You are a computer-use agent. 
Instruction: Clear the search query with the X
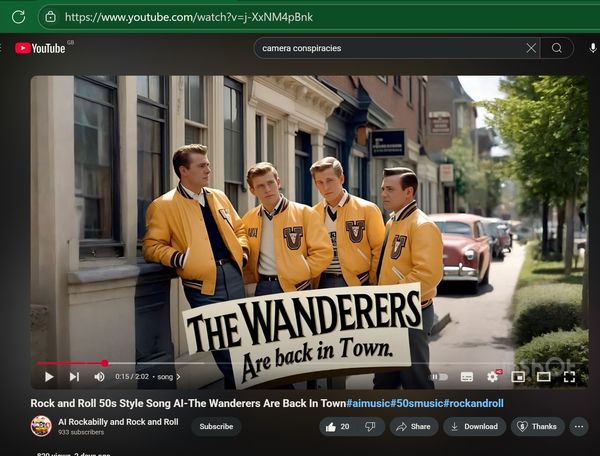[x=531, y=48]
